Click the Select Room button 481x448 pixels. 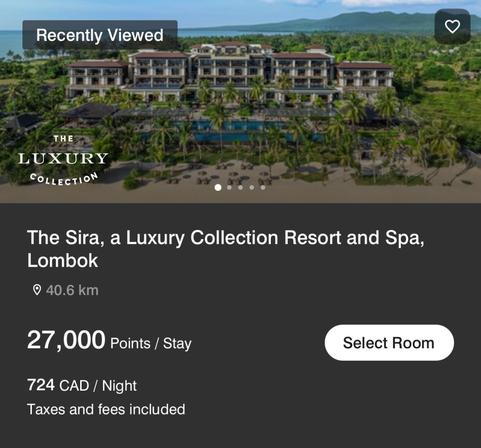click(389, 343)
